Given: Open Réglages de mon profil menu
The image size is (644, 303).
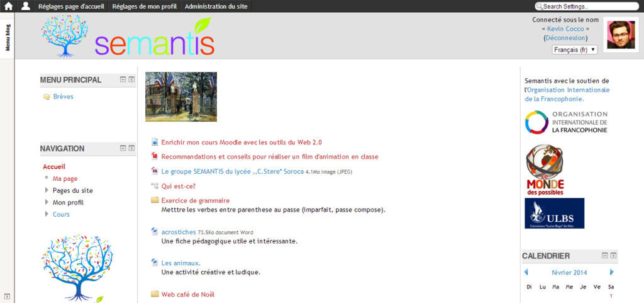Looking at the screenshot, I should coord(145,6).
